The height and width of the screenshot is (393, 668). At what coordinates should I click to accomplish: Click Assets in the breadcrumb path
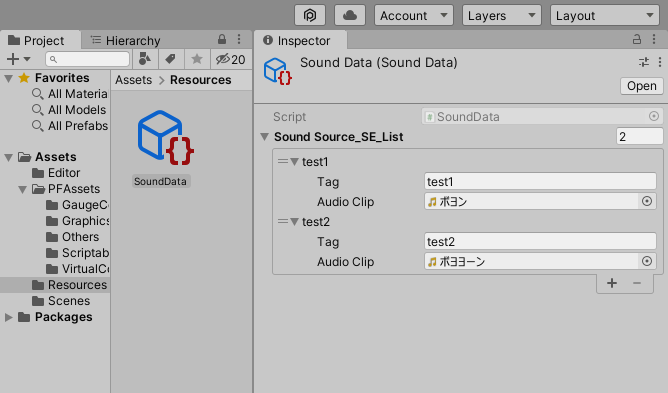click(133, 80)
